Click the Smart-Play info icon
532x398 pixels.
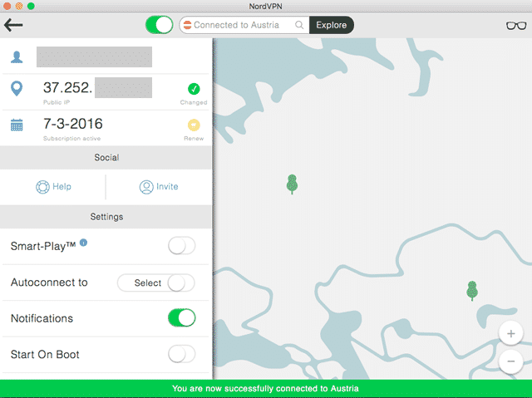83,243
